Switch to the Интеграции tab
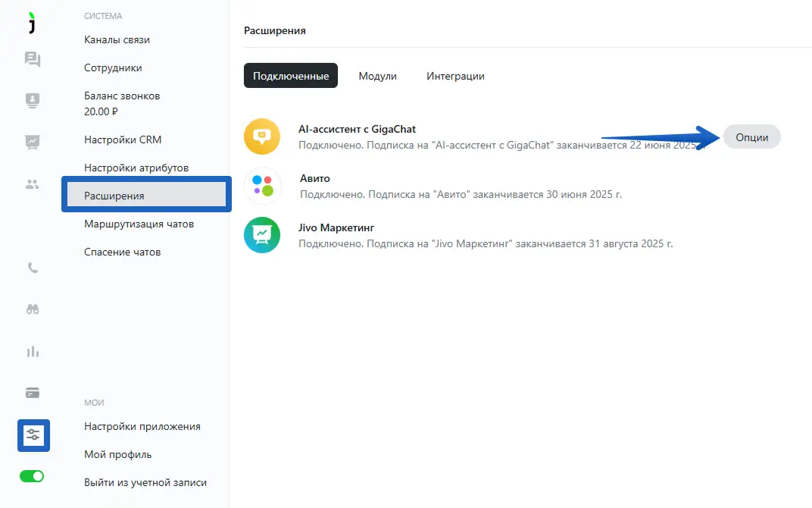Viewport: 812px width, 508px height. [455, 76]
